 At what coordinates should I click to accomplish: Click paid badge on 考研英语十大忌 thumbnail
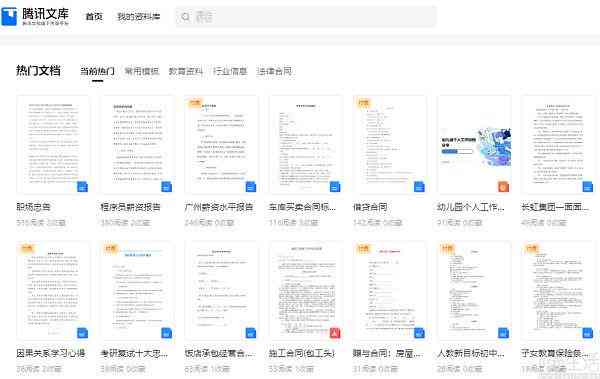[111, 248]
